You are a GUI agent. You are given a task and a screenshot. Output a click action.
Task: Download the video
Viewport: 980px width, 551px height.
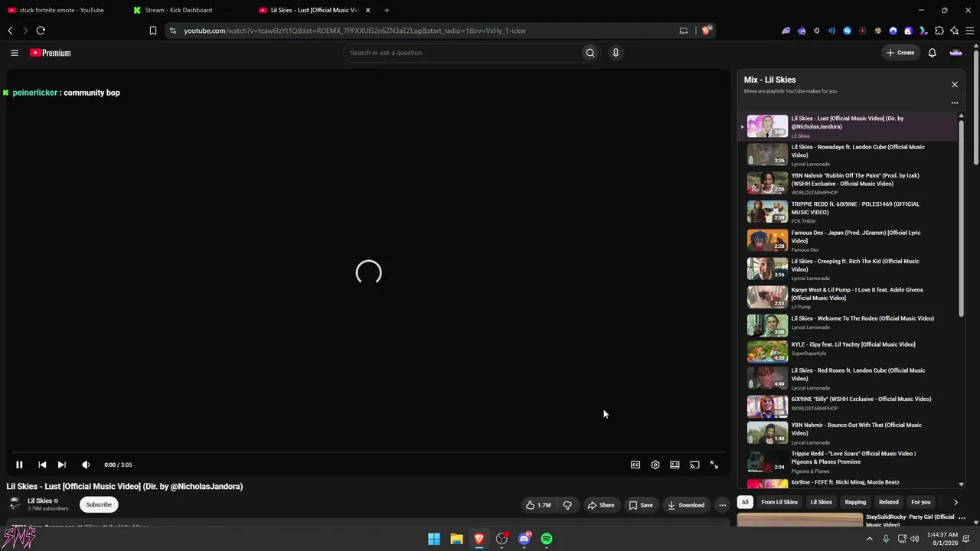[686, 505]
